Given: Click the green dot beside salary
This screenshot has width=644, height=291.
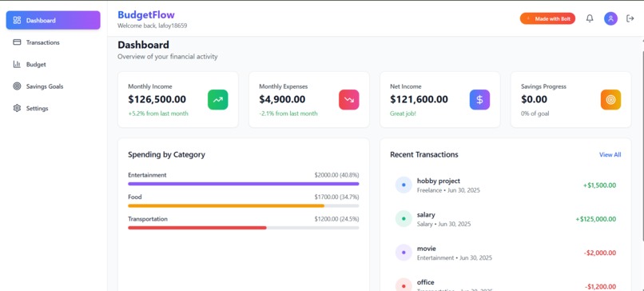Looking at the screenshot, I should pyautogui.click(x=403, y=219).
